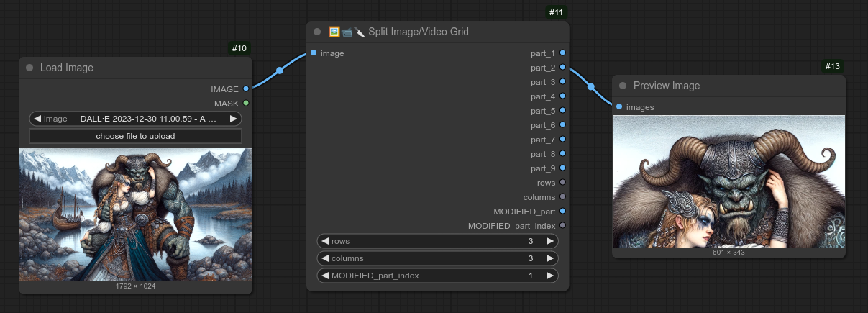Click the MODIFIED_part output port

(x=562, y=212)
